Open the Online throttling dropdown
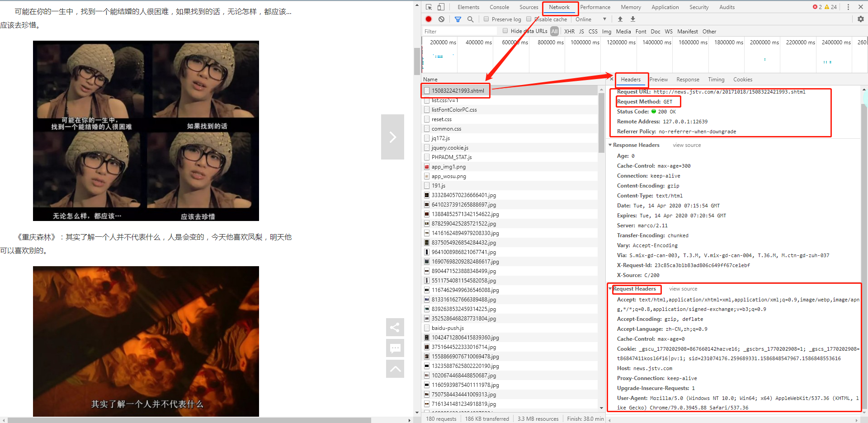The image size is (868, 423). (x=590, y=19)
